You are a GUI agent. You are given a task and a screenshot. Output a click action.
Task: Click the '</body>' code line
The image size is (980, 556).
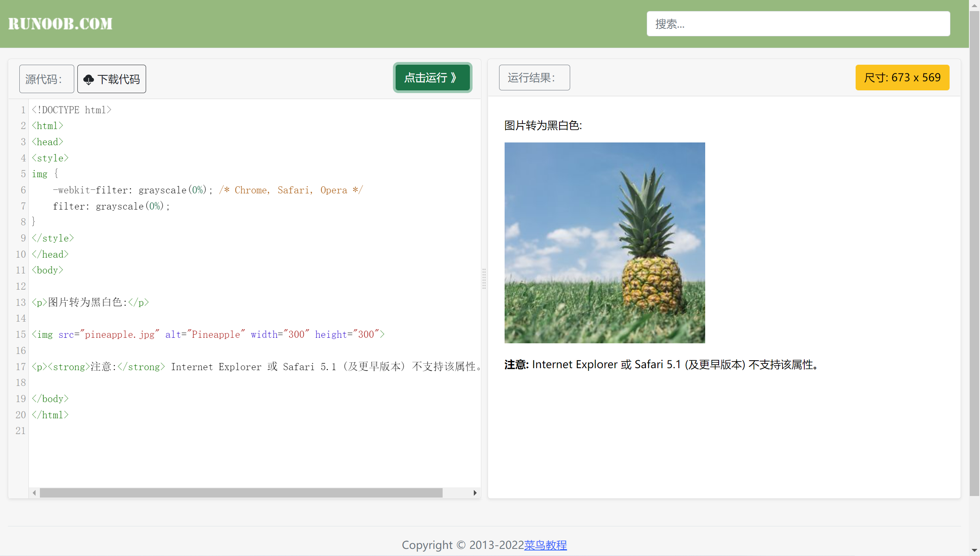click(50, 399)
